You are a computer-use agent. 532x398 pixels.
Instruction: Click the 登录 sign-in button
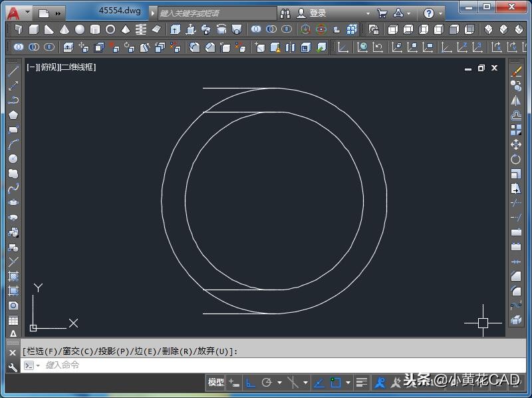click(x=313, y=13)
